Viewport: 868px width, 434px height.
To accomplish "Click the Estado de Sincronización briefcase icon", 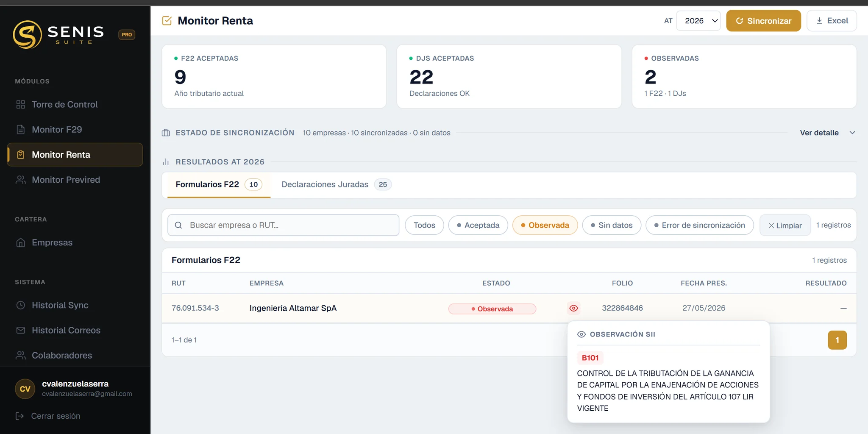I will tap(166, 133).
